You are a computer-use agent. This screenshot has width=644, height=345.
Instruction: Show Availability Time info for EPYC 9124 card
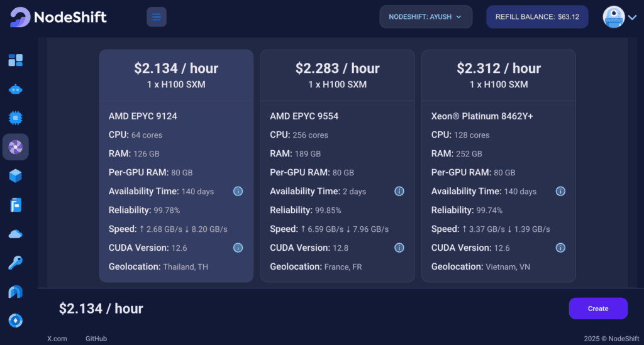[238, 191]
